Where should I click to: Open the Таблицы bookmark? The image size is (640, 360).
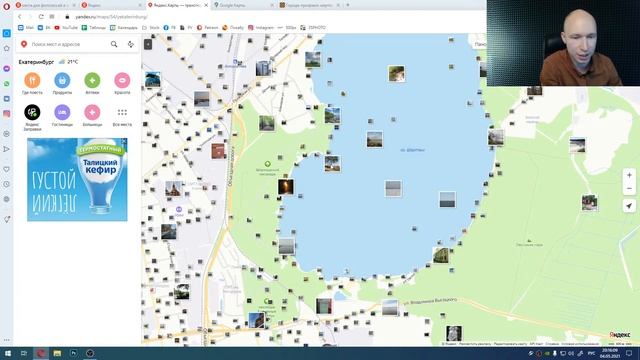pos(94,28)
